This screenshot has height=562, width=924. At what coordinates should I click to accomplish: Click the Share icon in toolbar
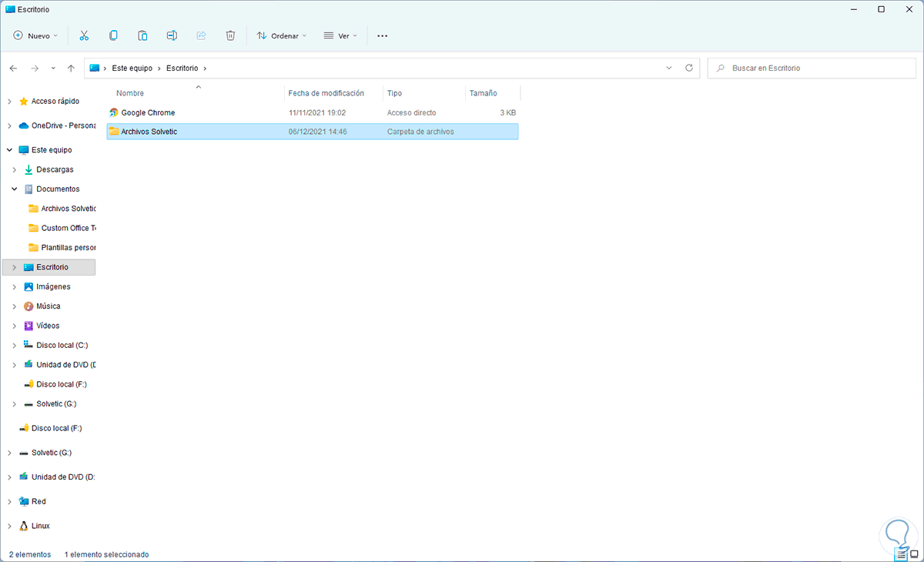(201, 35)
